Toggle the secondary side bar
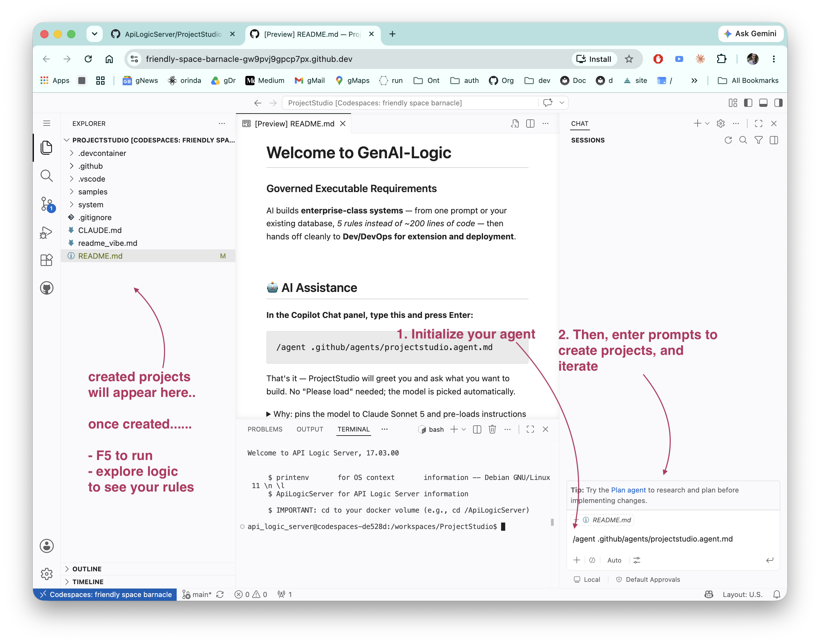820x644 pixels. (778, 102)
